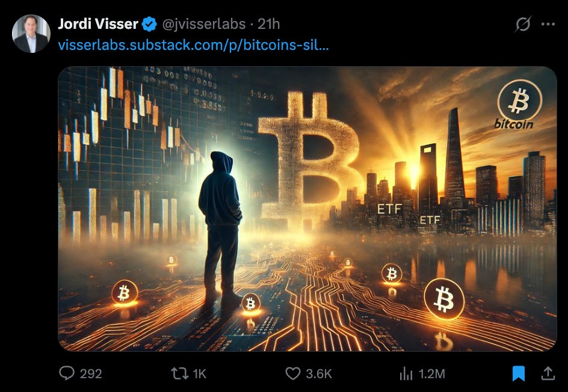Viewport: 568px width, 392px height.
Task: Click the 3.6K likes count
Action: (x=319, y=373)
